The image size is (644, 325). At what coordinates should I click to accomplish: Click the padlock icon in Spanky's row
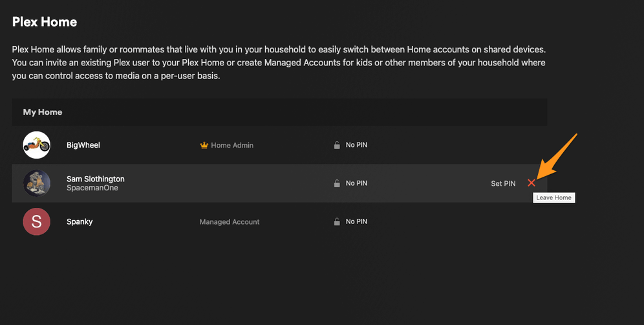(337, 221)
